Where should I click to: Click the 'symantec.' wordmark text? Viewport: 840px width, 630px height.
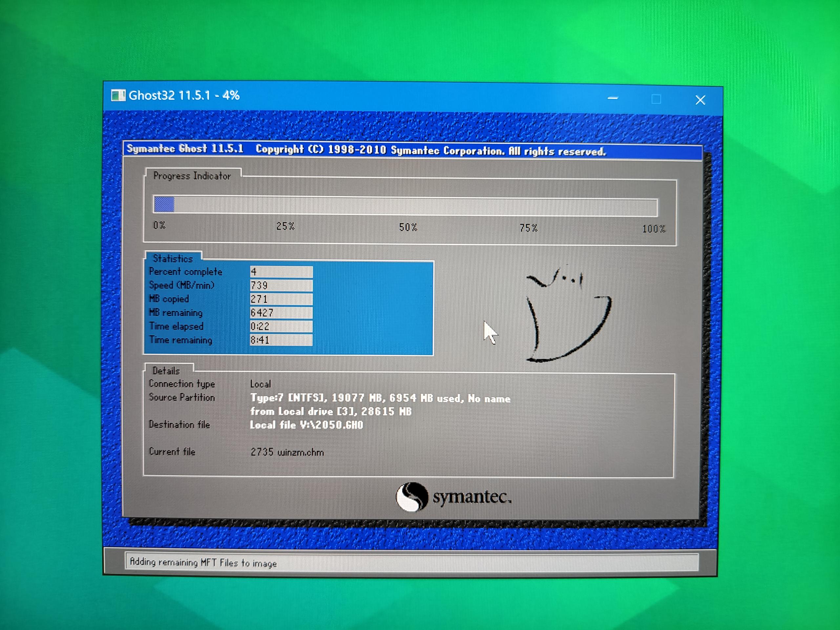click(472, 497)
